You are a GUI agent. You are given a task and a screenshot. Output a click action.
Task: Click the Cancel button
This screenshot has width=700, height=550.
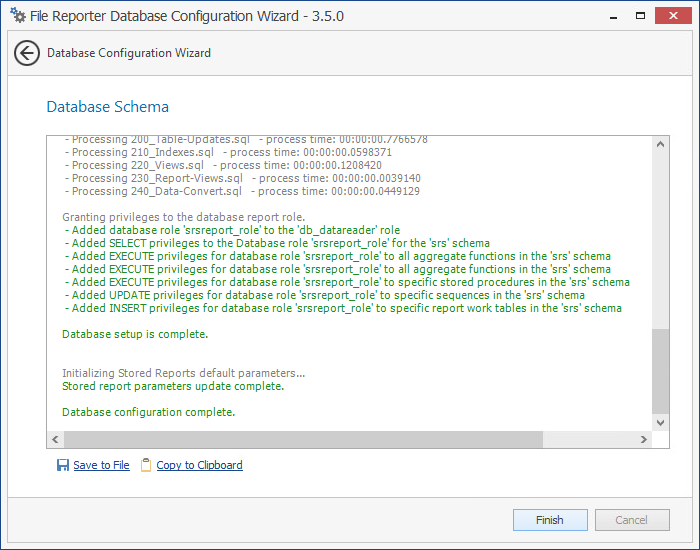pyautogui.click(x=632, y=520)
